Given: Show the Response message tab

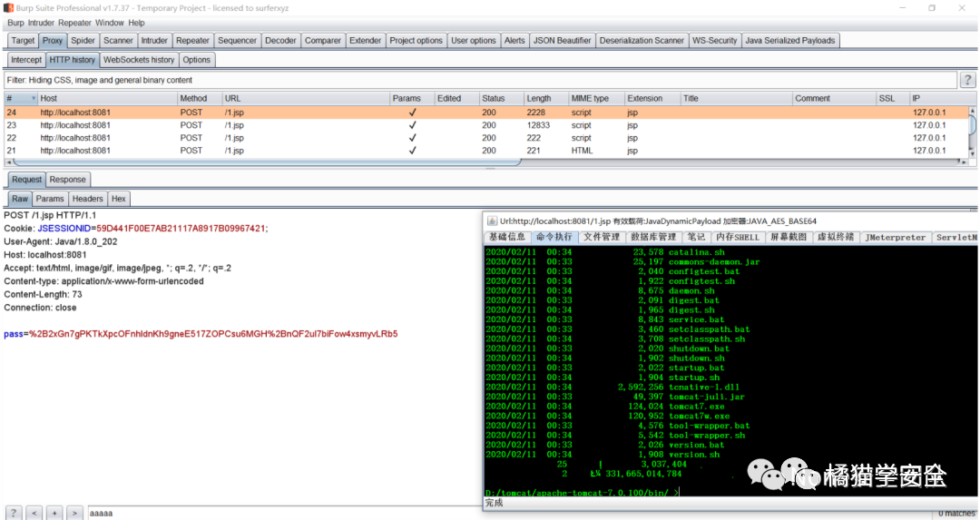Looking at the screenshot, I should coord(67,180).
